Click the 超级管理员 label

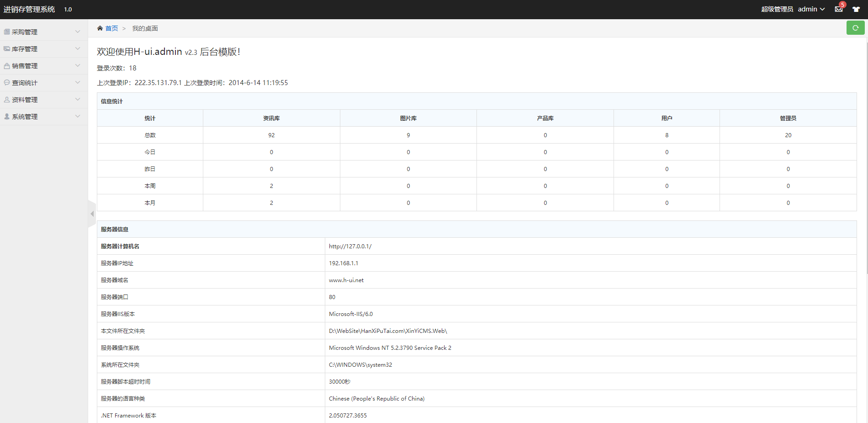(x=777, y=9)
